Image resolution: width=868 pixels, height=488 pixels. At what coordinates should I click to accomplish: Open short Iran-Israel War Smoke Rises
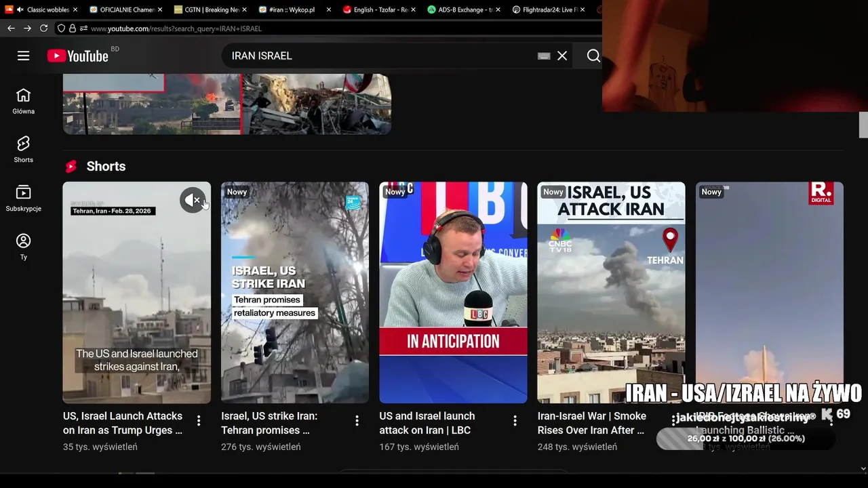[592, 423]
